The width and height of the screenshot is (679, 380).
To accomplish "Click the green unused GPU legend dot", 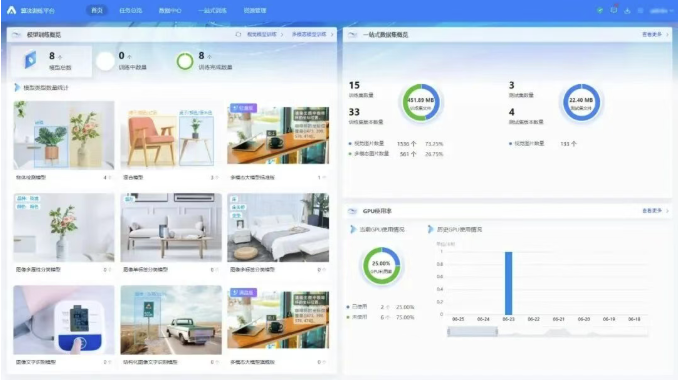I will [348, 317].
